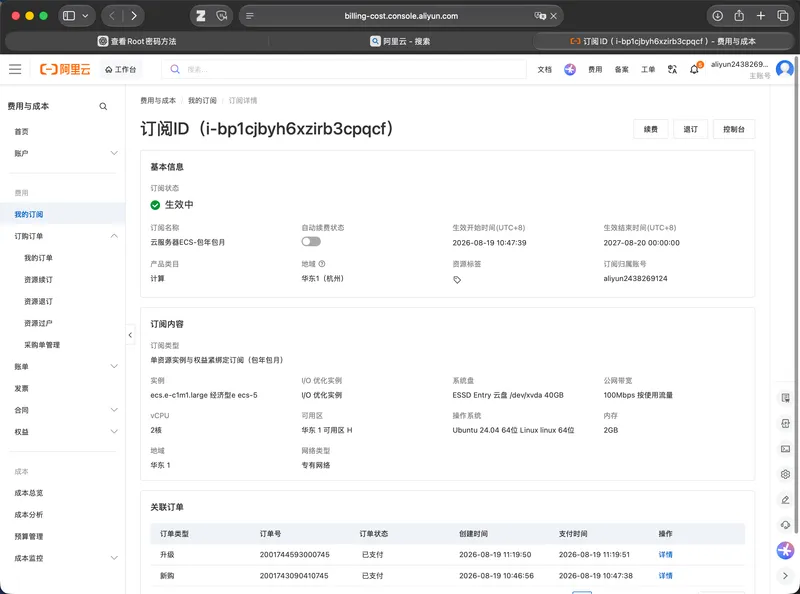Open 费用 in the top header
This screenshot has height=594, width=800.
(x=595, y=69)
